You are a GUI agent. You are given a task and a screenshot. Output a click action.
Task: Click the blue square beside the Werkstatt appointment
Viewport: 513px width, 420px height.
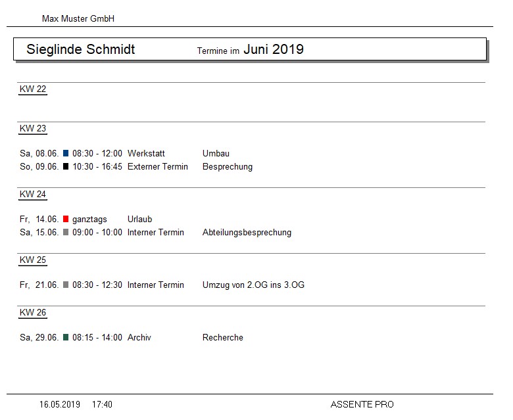(66, 154)
